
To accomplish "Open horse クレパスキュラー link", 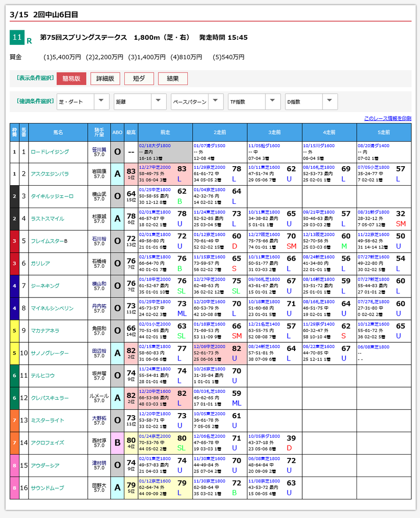I will pos(50,398).
